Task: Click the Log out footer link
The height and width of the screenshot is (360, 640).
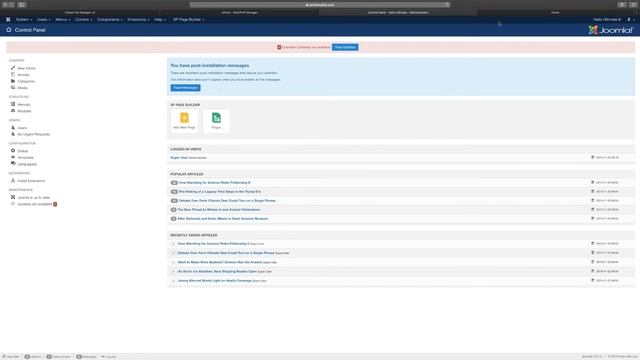Action: (109, 357)
